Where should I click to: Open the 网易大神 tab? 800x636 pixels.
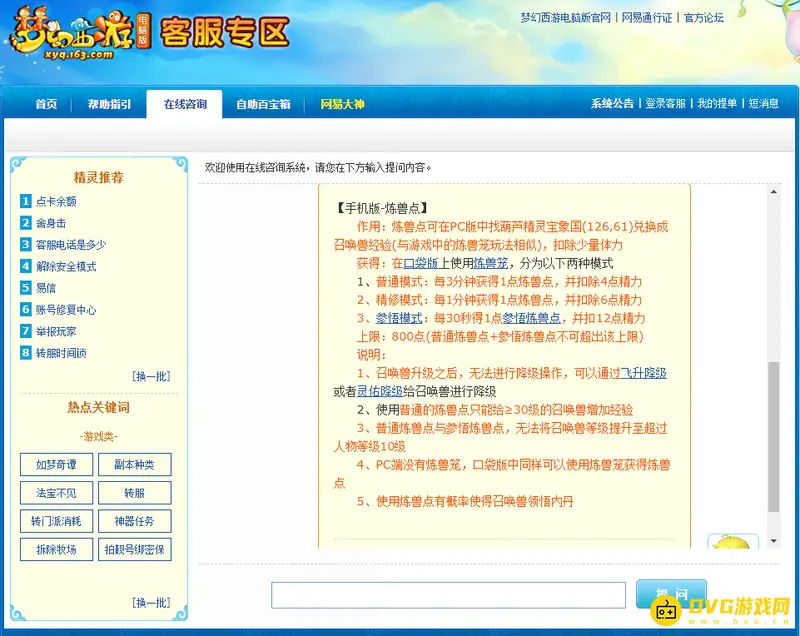342,104
